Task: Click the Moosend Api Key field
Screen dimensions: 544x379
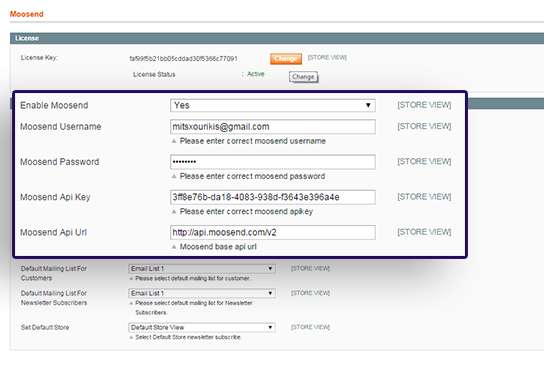Action: click(273, 197)
